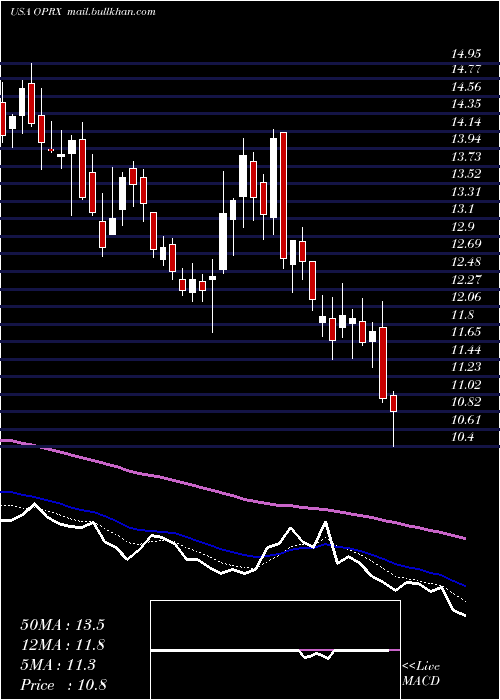Select the 12.69 price axis label
Screen dimensions: 500x700
(x=466, y=244)
